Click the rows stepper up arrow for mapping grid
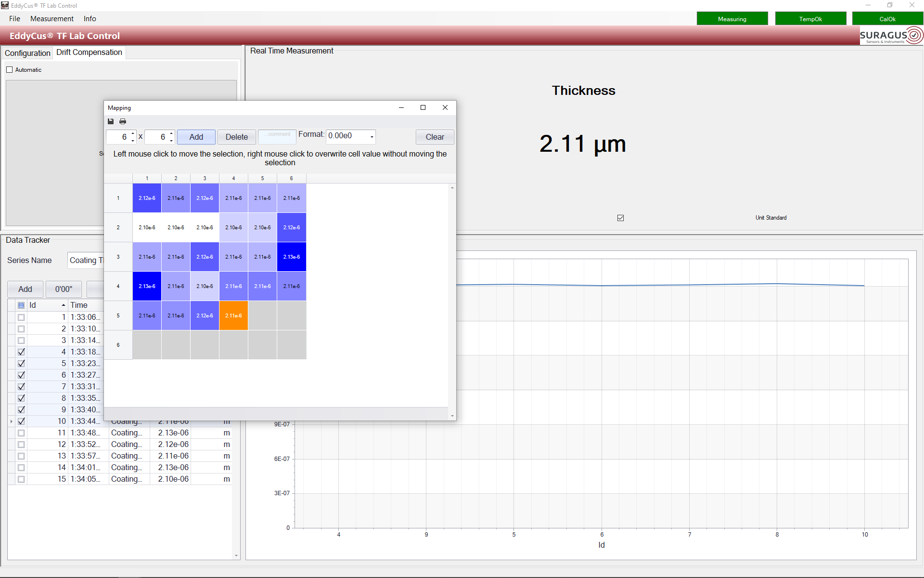Viewport: 924px width, 578px height. (132, 133)
